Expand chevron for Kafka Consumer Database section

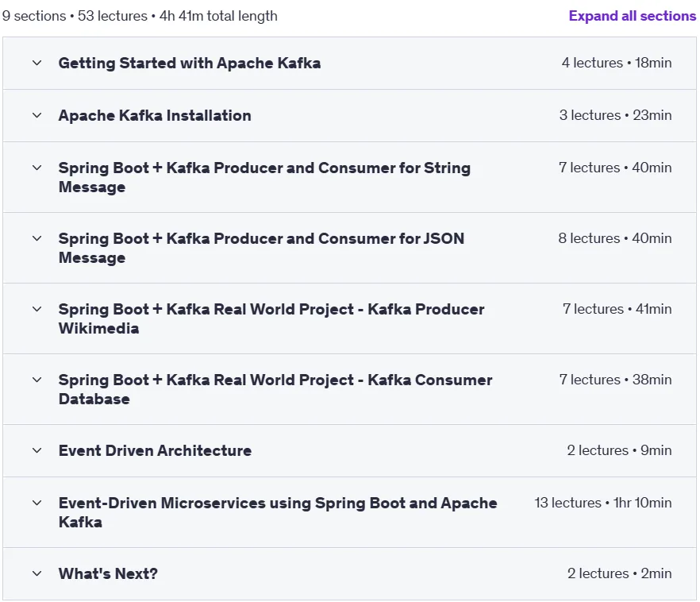tap(37, 380)
